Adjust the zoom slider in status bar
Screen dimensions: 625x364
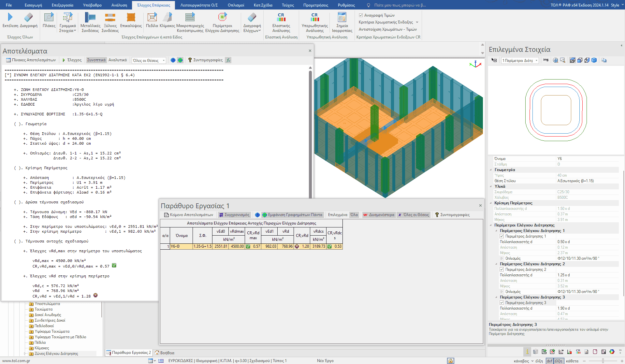click(603, 361)
